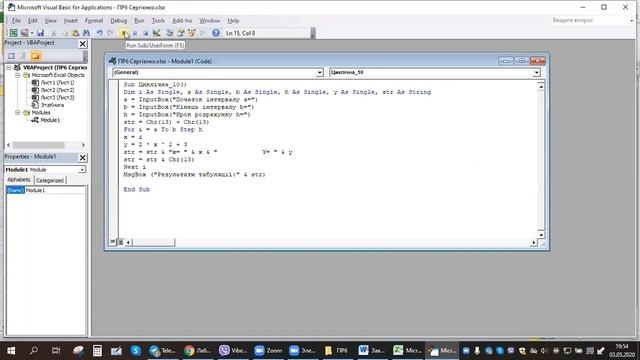Click the View Microsoft Excel toolbar icon
This screenshot has width=640, height=360.
[x=13, y=33]
